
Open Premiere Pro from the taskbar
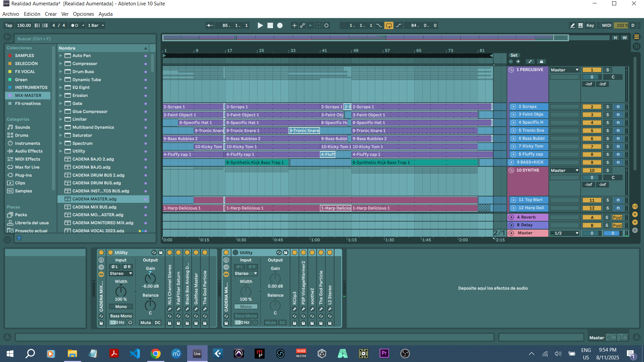[384, 353]
